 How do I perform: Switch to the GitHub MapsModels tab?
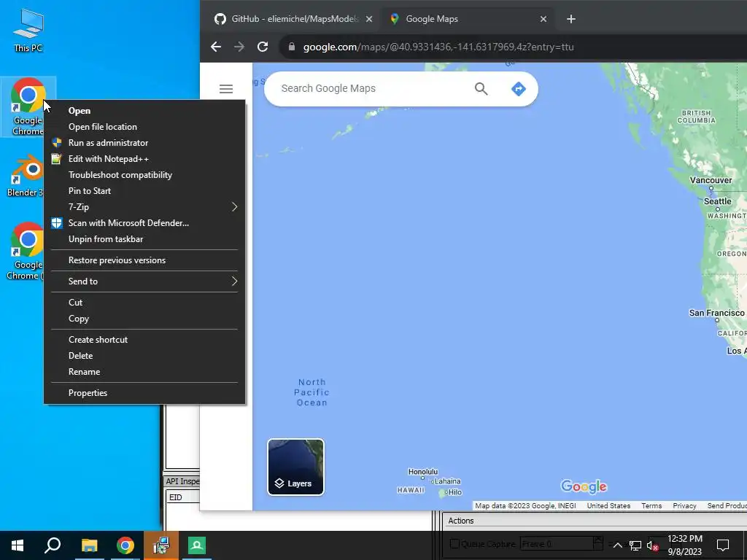[293, 19]
